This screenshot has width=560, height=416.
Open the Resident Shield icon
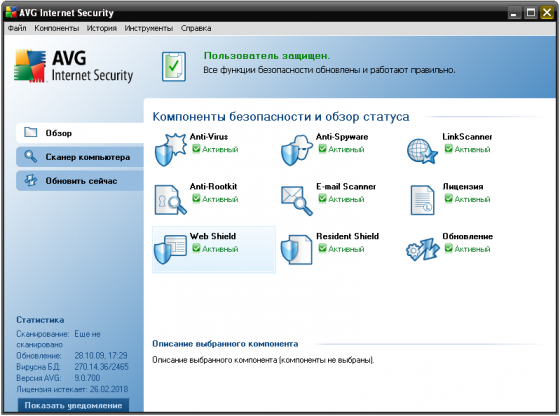(296, 249)
